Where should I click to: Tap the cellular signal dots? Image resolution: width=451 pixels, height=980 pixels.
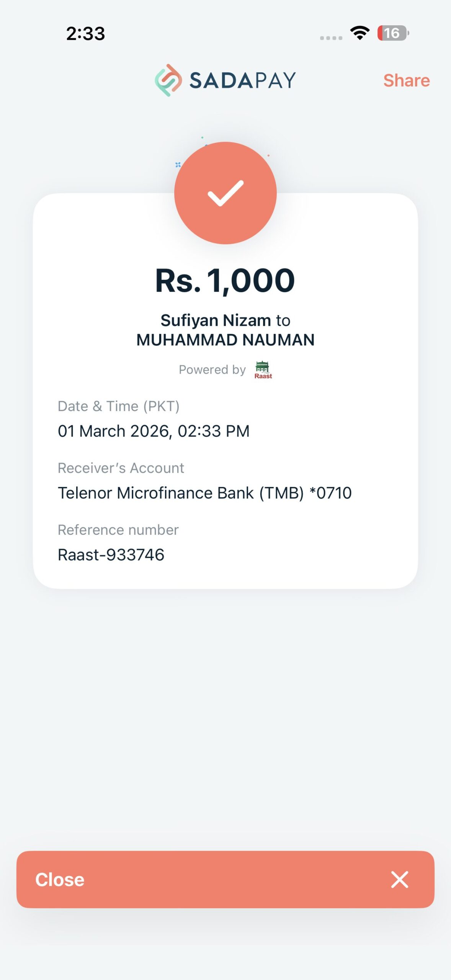click(331, 38)
